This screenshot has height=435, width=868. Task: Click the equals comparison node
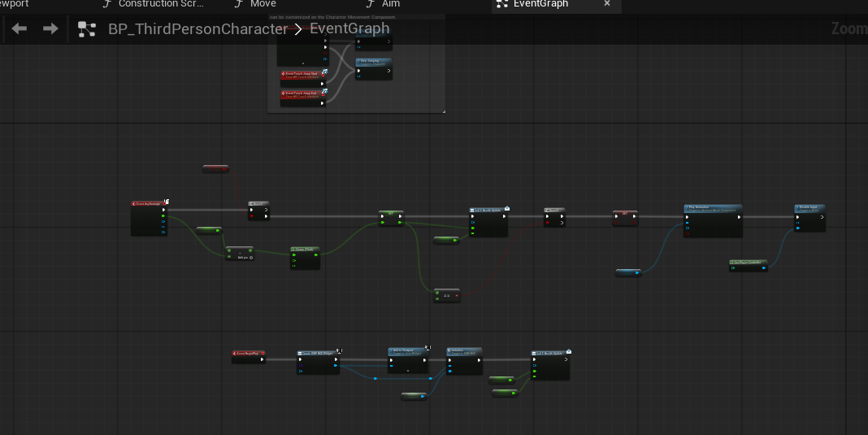click(x=446, y=295)
